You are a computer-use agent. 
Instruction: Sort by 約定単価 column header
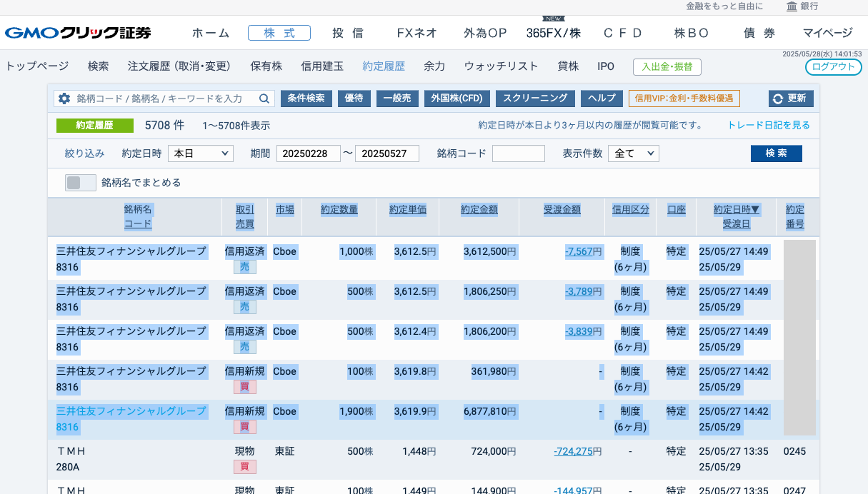click(x=408, y=209)
